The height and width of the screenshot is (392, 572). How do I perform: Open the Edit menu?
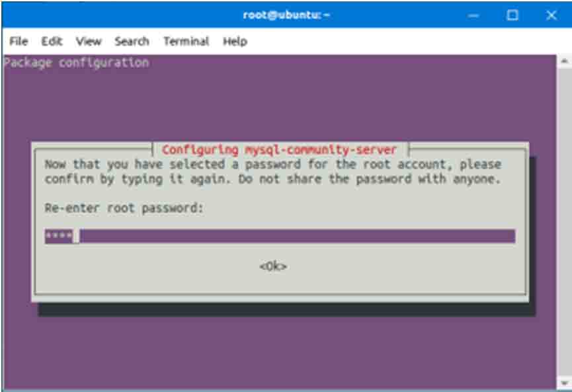52,41
